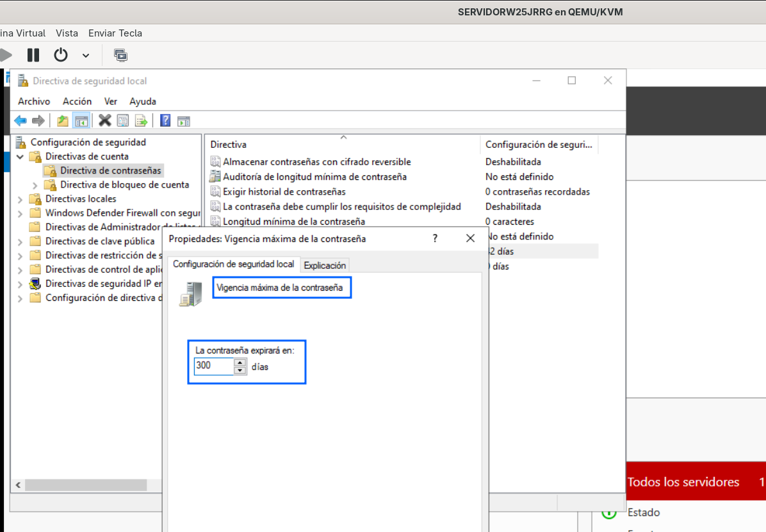Click the VM snapshots monitor icon

[x=120, y=55]
